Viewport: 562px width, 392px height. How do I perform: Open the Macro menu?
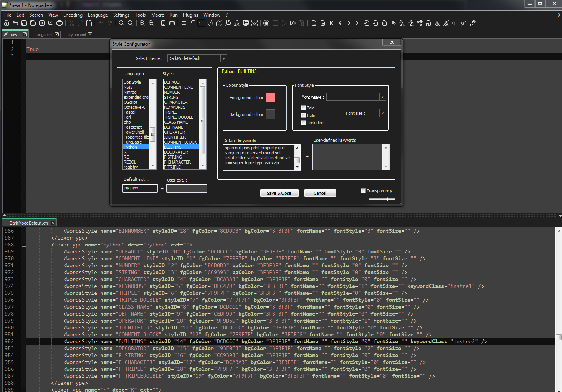tap(157, 15)
